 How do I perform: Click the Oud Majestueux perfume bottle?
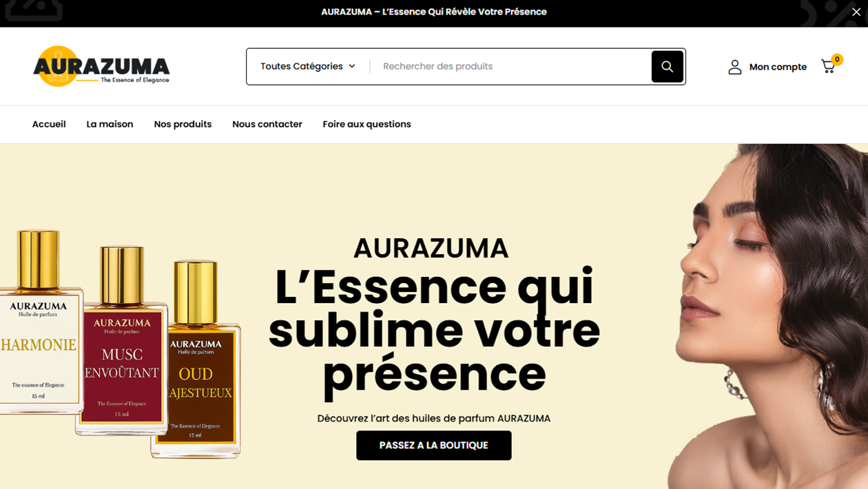pos(196,359)
